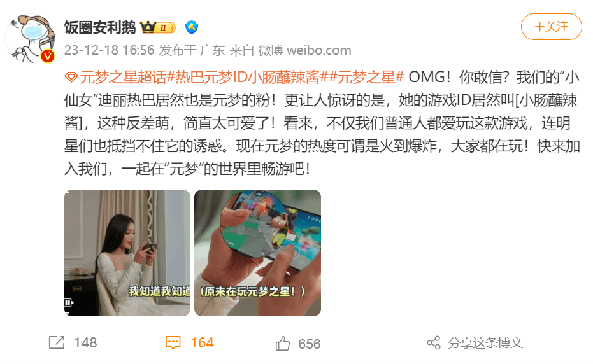Like the post with thumbs-up icon
Image resolution: width=593 pixels, height=364 pixels.
[x=283, y=343]
